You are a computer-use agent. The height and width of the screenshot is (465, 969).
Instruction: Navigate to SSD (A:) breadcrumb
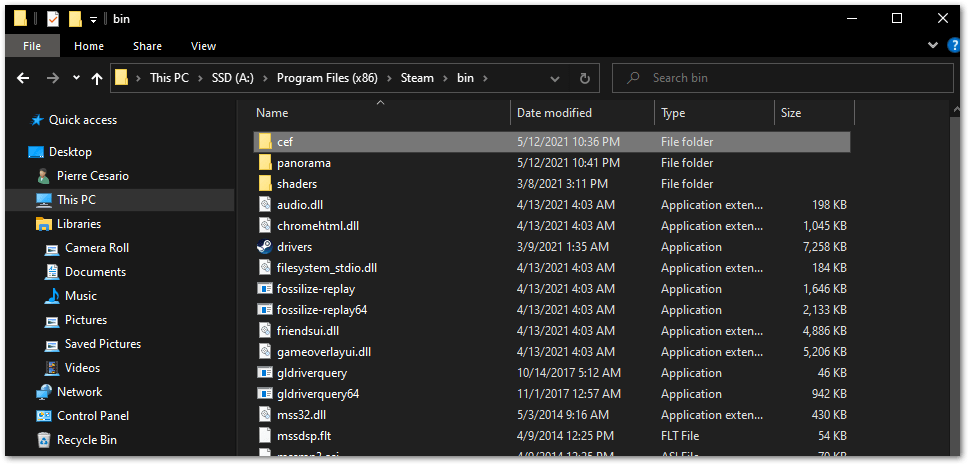[x=233, y=79]
